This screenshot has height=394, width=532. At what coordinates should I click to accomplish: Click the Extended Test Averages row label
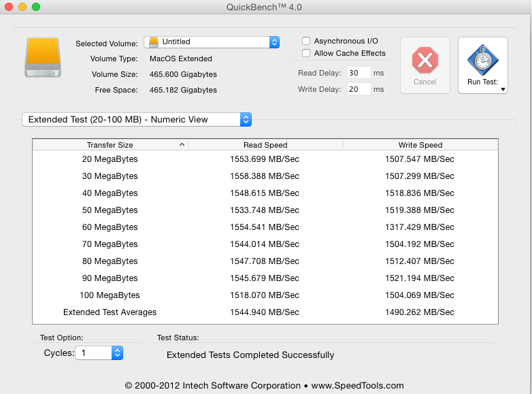(110, 312)
